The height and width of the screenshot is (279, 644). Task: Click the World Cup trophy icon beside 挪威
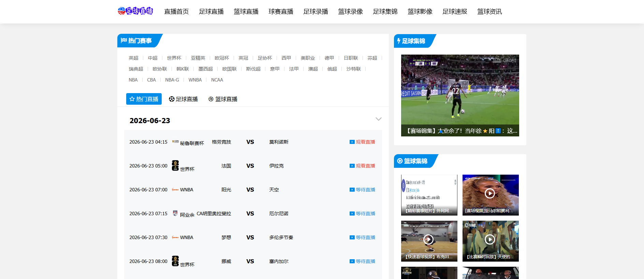point(175,261)
